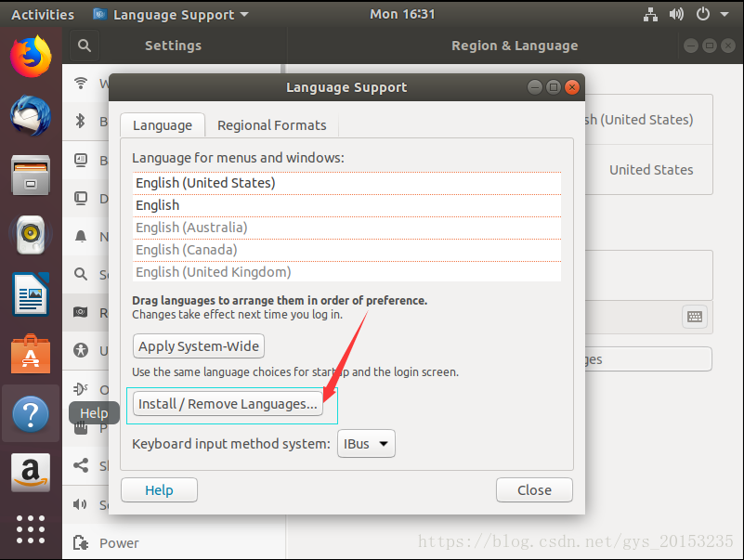
Task: Select the Sound icon in Settings sidebar
Action: 80,504
